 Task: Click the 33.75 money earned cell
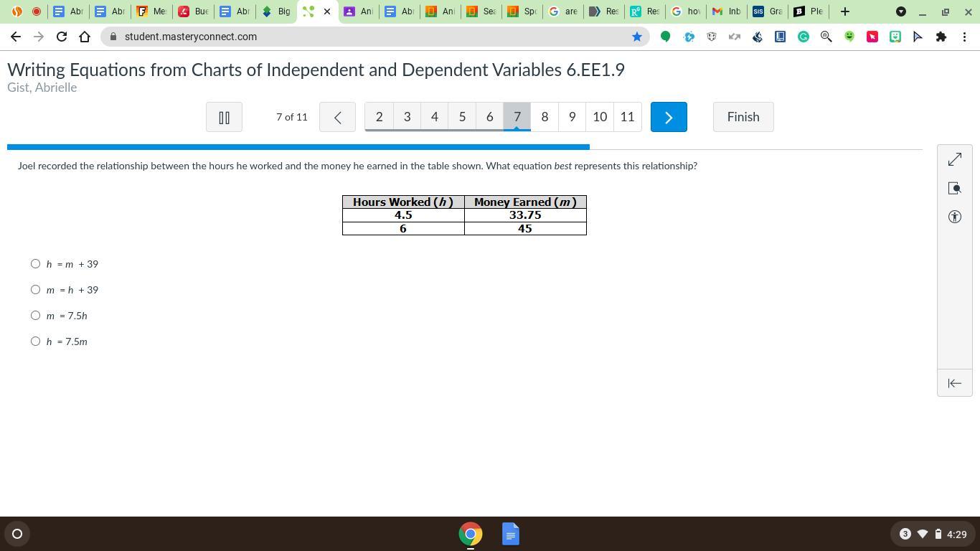525,215
